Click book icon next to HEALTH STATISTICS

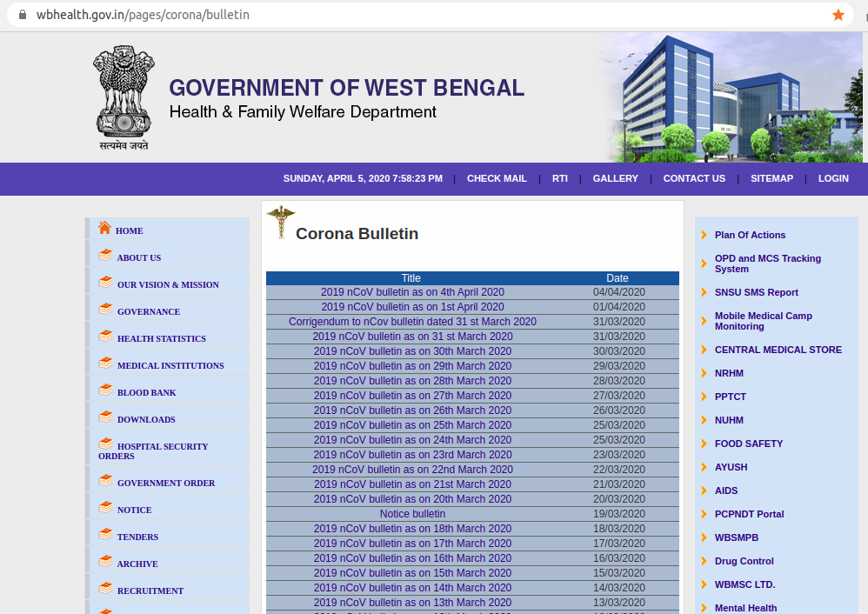pos(106,336)
